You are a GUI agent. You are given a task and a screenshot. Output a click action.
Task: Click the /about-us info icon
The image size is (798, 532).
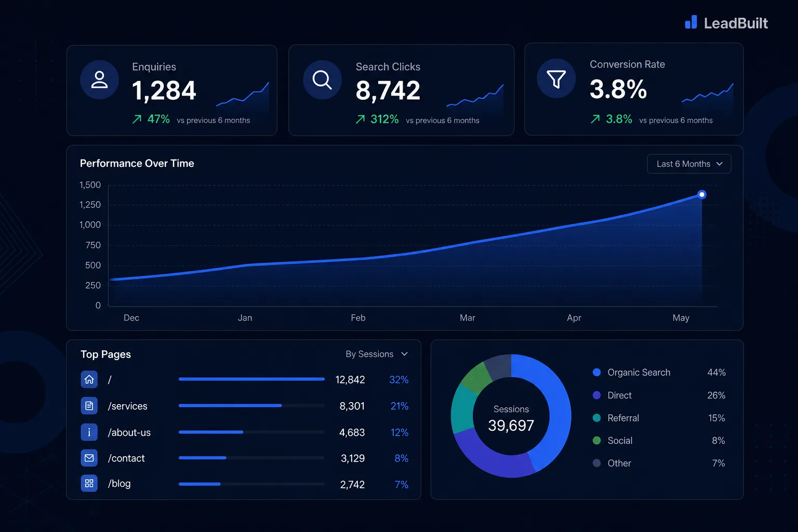tap(89, 432)
